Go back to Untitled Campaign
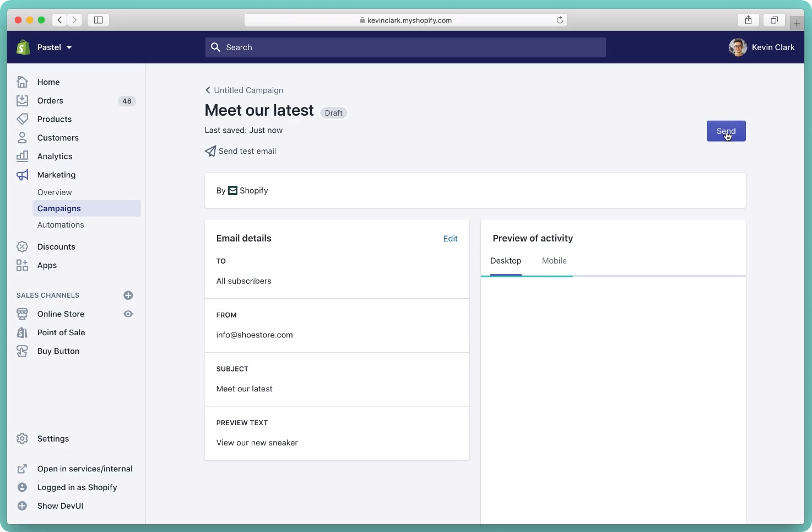The width and height of the screenshot is (812, 532). pyautogui.click(x=244, y=90)
